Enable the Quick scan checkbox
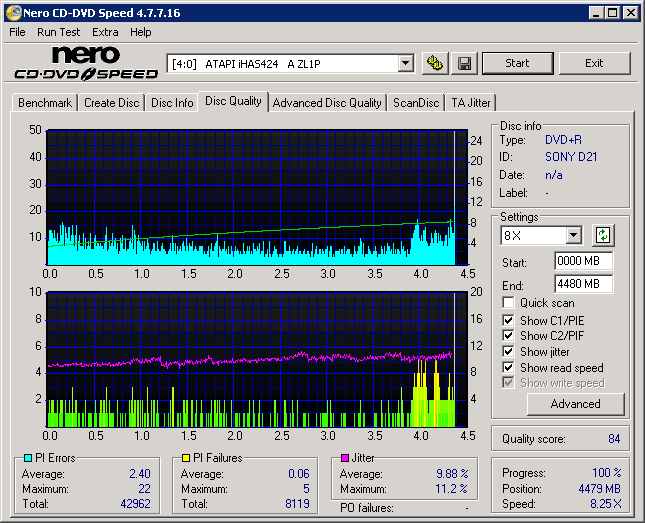The width and height of the screenshot is (645, 523). coord(509,303)
